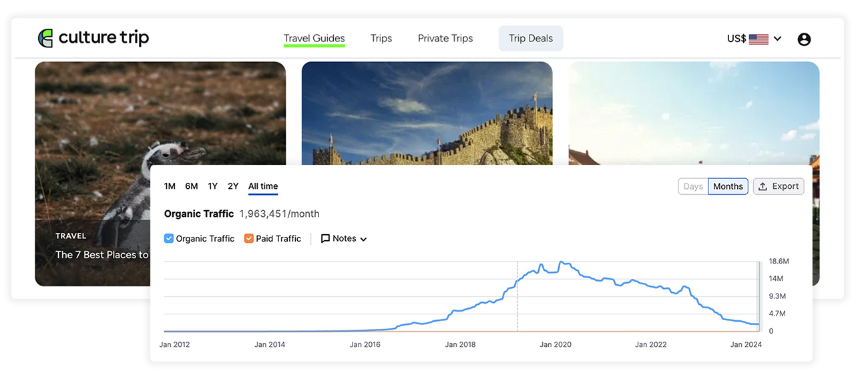Expand the Notes dropdown arrow
Screen dimensions: 868x381
(363, 239)
